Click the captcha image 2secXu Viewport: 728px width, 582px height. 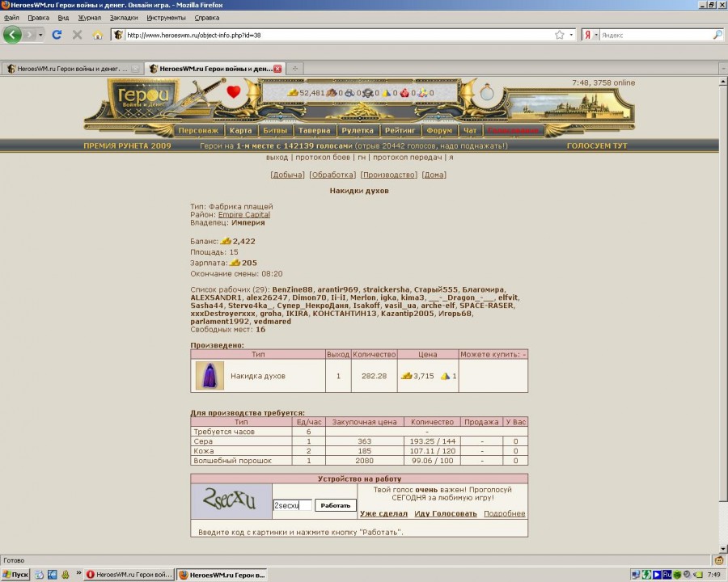(x=231, y=501)
